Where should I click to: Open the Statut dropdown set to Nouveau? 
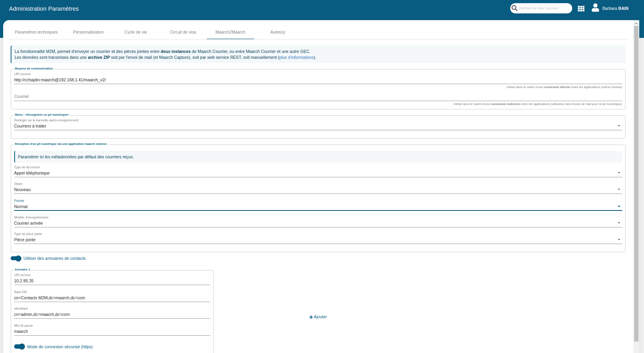point(318,190)
